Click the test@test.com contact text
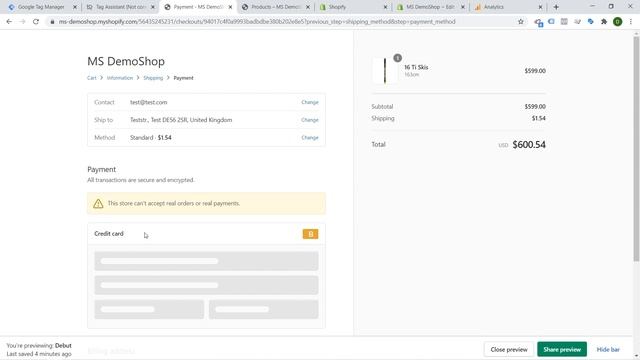The image size is (640, 360). coord(149,102)
